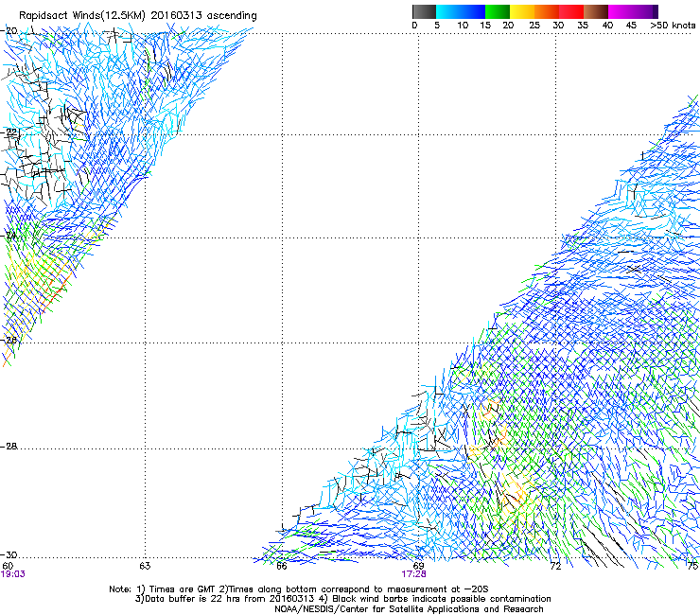This screenshot has width=700, height=615.
Task: Click the latitude label '-26'
Action: (9, 341)
